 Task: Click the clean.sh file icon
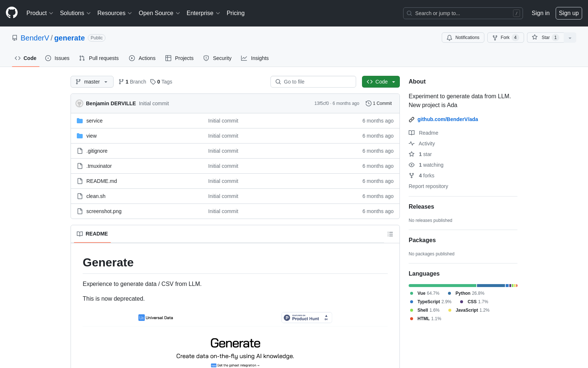pyautogui.click(x=80, y=196)
